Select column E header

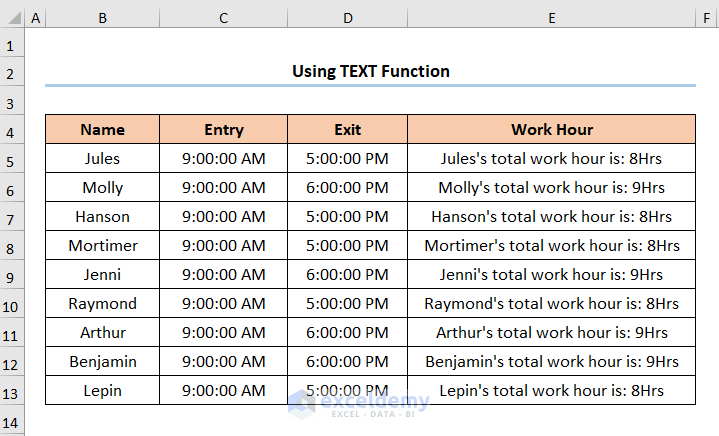pyautogui.click(x=552, y=18)
